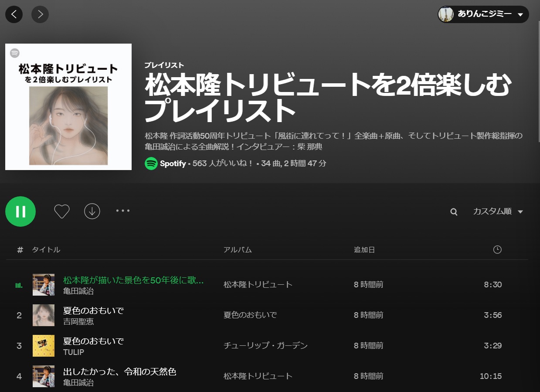Select the 吉岡聖恵 track 夏色のおもいで

93,311
